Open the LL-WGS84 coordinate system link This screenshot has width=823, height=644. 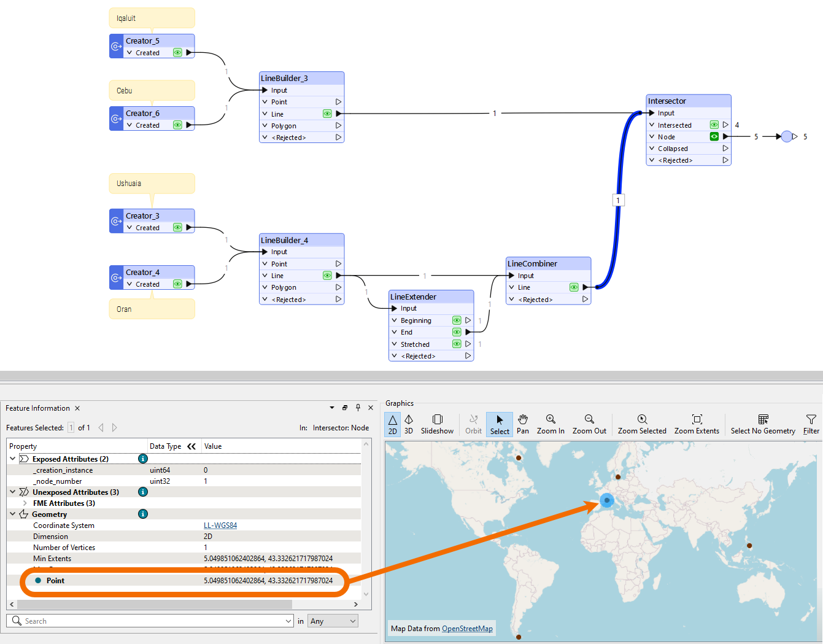[x=220, y=526]
